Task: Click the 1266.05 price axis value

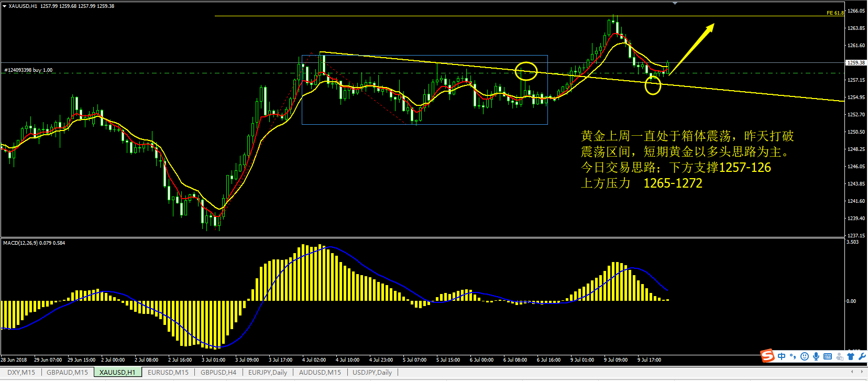Action: (x=856, y=11)
